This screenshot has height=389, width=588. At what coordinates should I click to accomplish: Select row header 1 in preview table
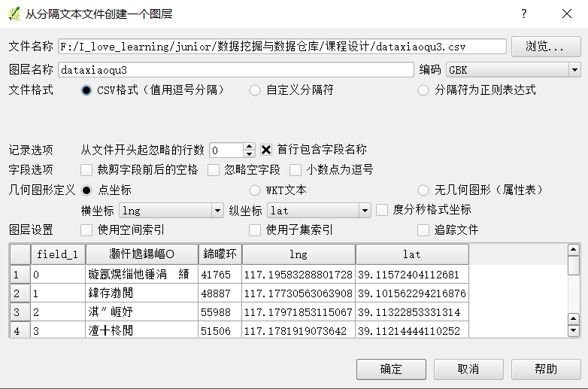click(20, 275)
